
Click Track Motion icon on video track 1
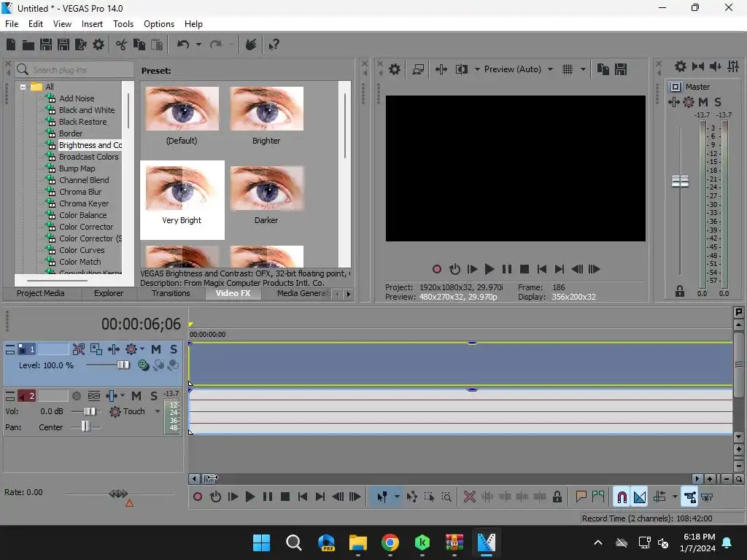(x=96, y=349)
